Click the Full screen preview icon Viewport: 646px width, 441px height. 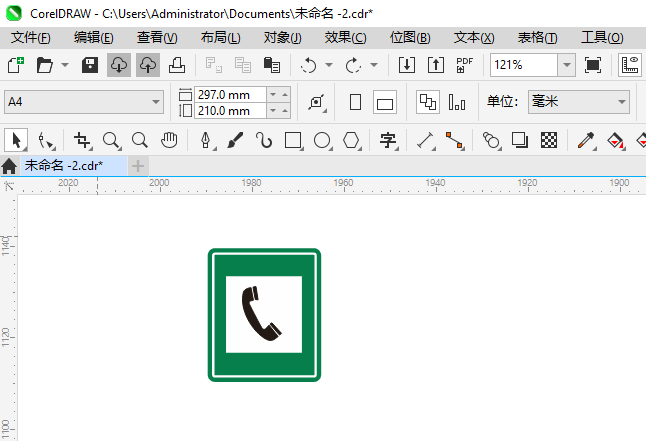pyautogui.click(x=592, y=65)
